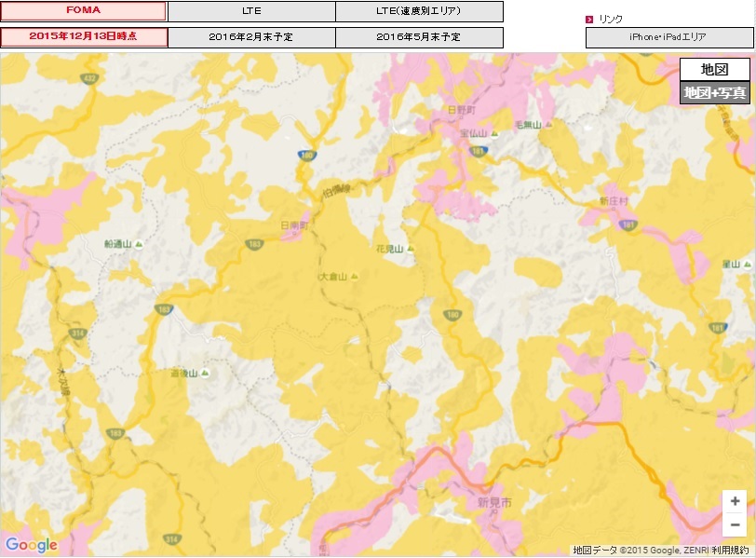Select the 2016年5月末予定 coverage forecast

tap(419, 37)
